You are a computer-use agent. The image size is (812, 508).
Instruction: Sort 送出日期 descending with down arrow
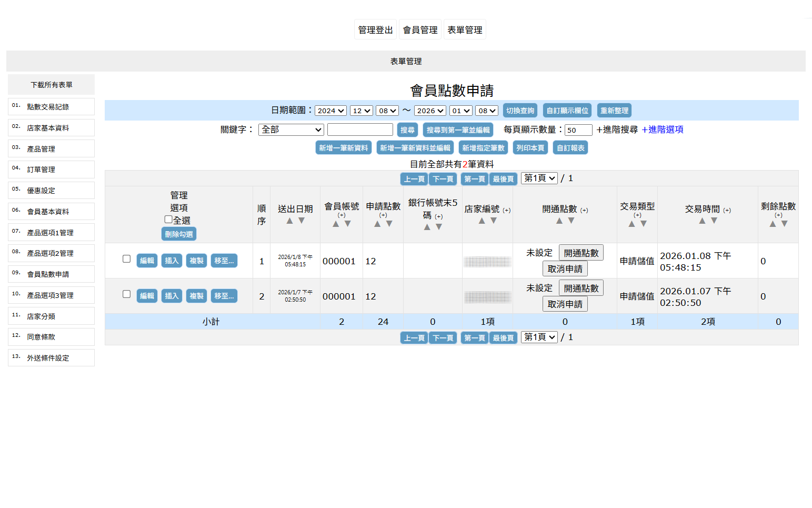(x=302, y=221)
